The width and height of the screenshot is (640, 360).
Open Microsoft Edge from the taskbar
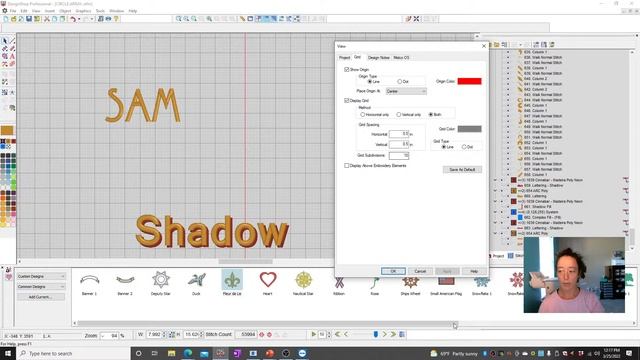188,353
